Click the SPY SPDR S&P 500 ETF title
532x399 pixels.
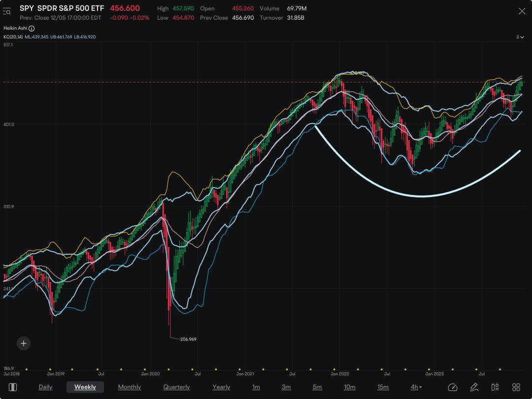62,8
